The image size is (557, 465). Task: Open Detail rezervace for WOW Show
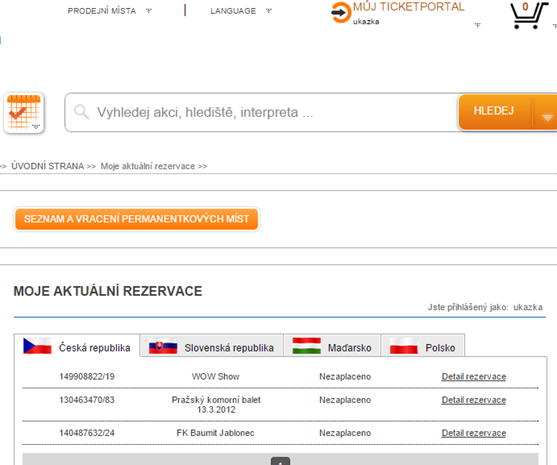coord(474,377)
